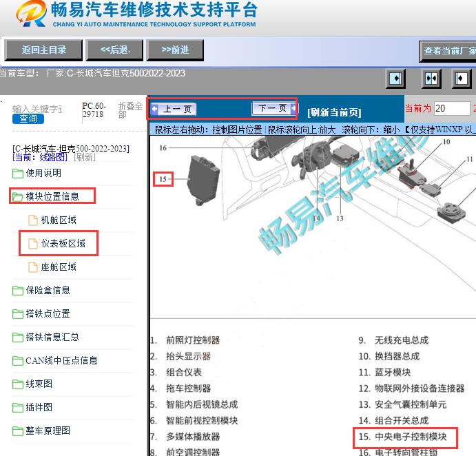Click the 插件图 folder icon
This screenshot has width=476, height=456.
(x=18, y=407)
